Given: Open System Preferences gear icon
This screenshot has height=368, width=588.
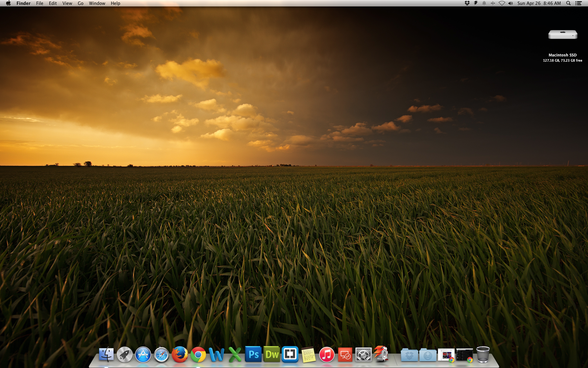Looking at the screenshot, I should tap(364, 355).
